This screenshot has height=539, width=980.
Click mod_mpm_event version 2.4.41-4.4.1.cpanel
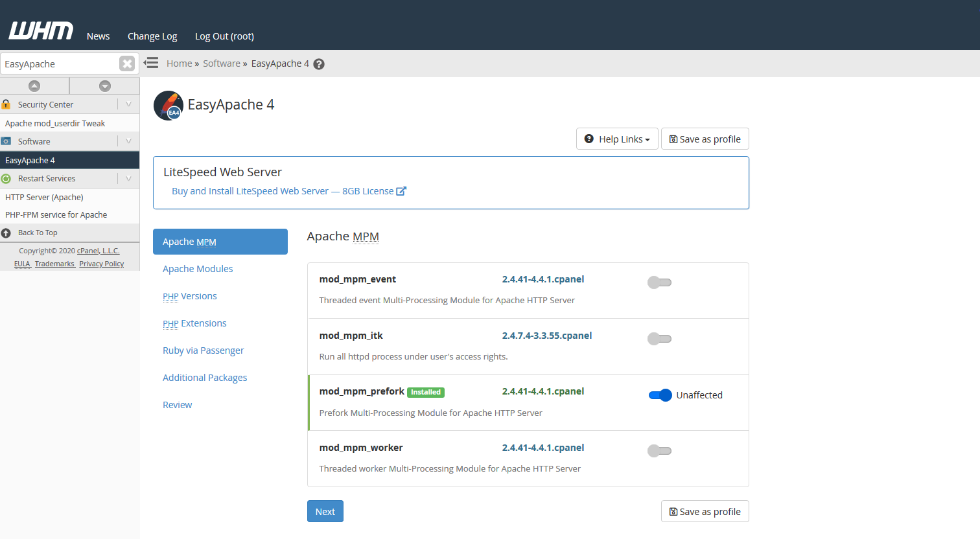(543, 279)
